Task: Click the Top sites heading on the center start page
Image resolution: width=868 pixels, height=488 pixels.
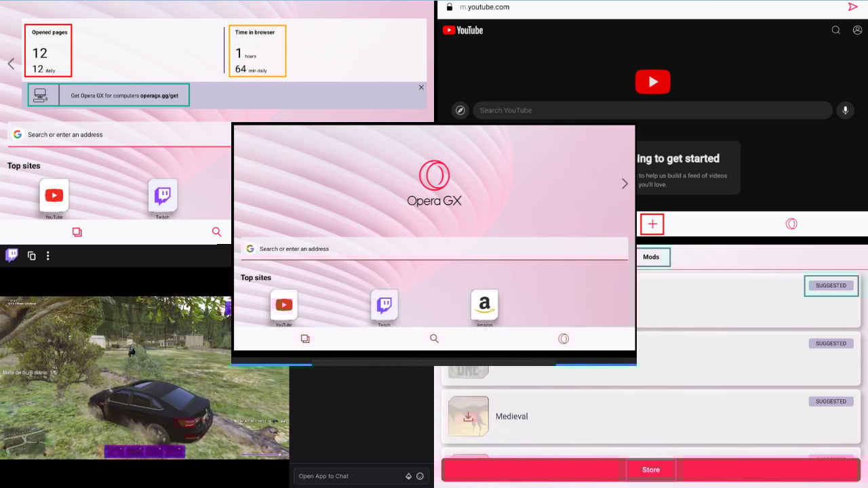Action: point(256,278)
